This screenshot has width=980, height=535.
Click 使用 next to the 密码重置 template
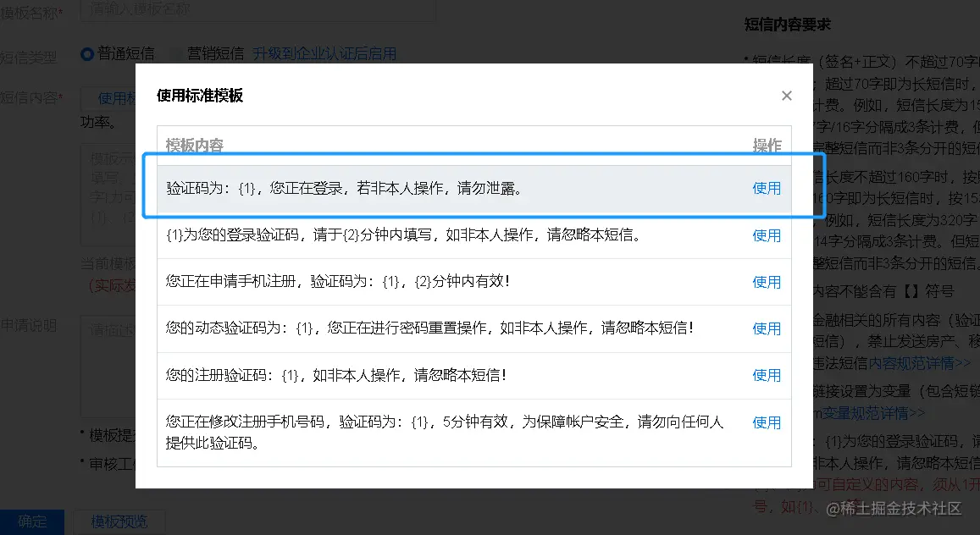(x=766, y=328)
